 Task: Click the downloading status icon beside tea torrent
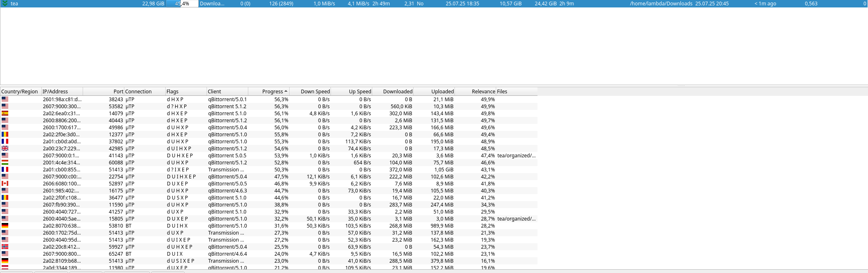5,3
